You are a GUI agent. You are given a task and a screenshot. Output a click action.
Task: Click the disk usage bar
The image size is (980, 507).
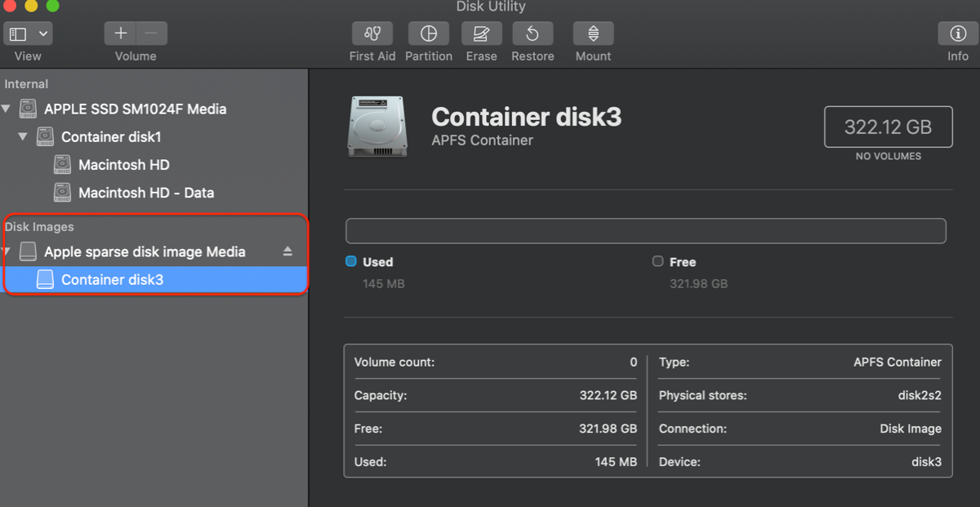(x=645, y=231)
